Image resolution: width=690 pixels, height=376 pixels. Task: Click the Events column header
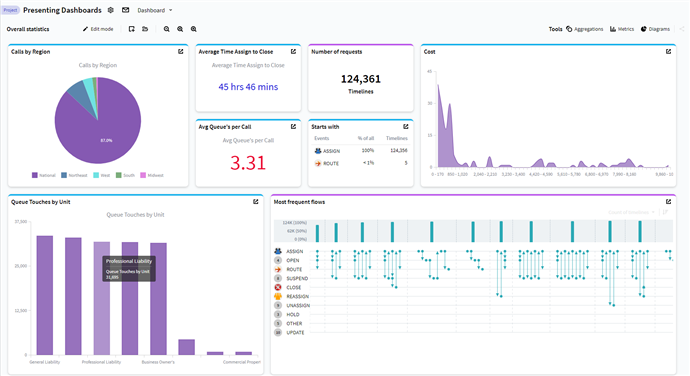[x=322, y=138]
